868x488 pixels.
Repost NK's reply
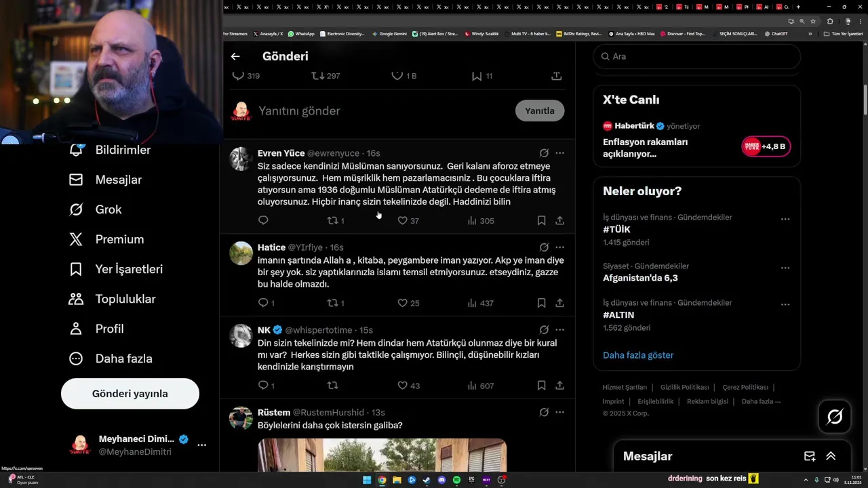pos(333,386)
